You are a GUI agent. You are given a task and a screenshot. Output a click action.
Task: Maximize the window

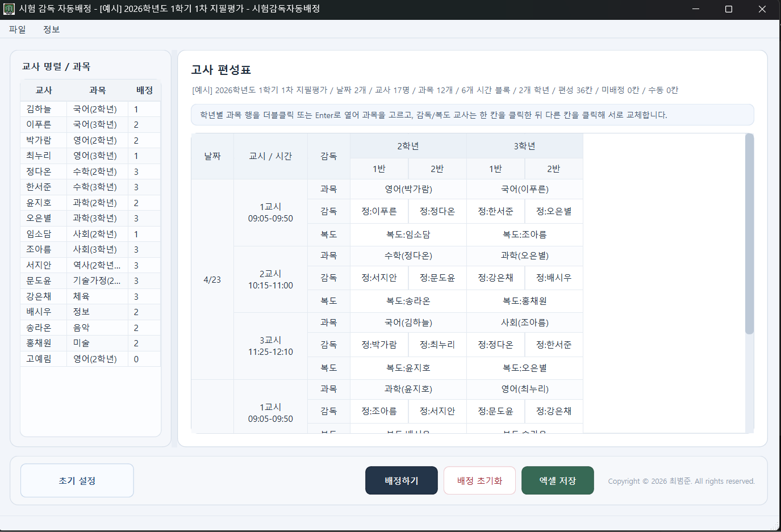pos(729,9)
